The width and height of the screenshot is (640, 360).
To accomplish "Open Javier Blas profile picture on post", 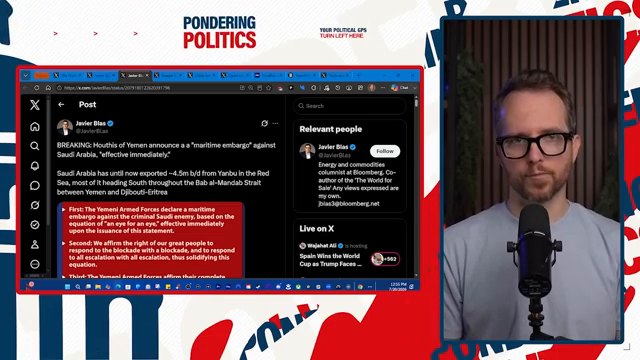I will click(x=65, y=127).
